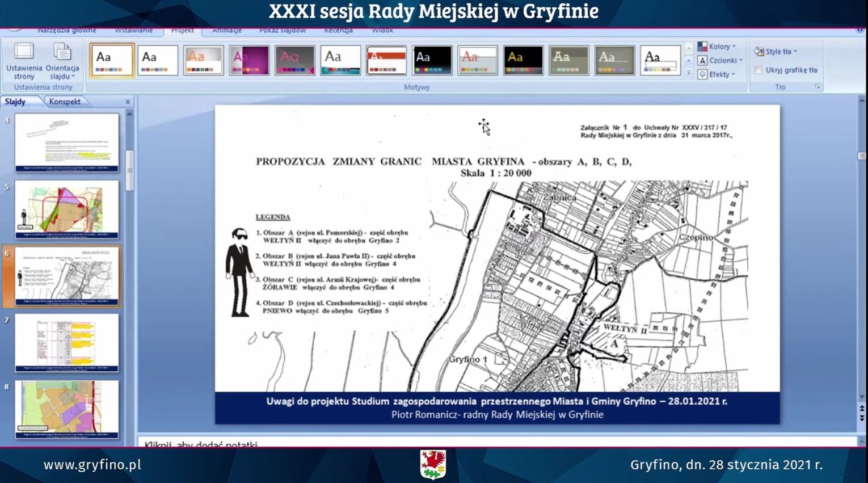
Task: Open the Style tła background styles menu
Action: [x=776, y=52]
